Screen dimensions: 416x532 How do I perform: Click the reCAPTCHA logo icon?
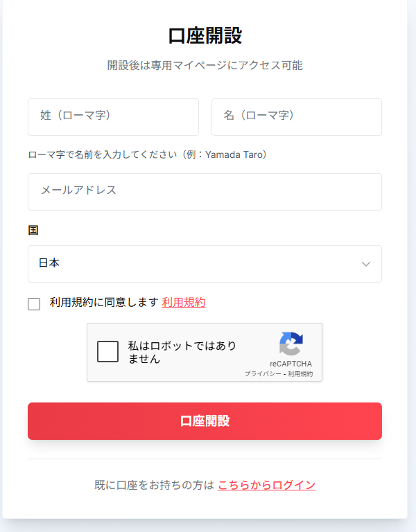(291, 344)
